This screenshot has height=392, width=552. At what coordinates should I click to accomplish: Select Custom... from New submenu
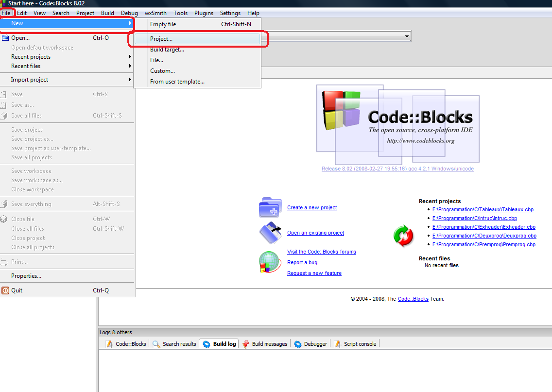click(197, 71)
